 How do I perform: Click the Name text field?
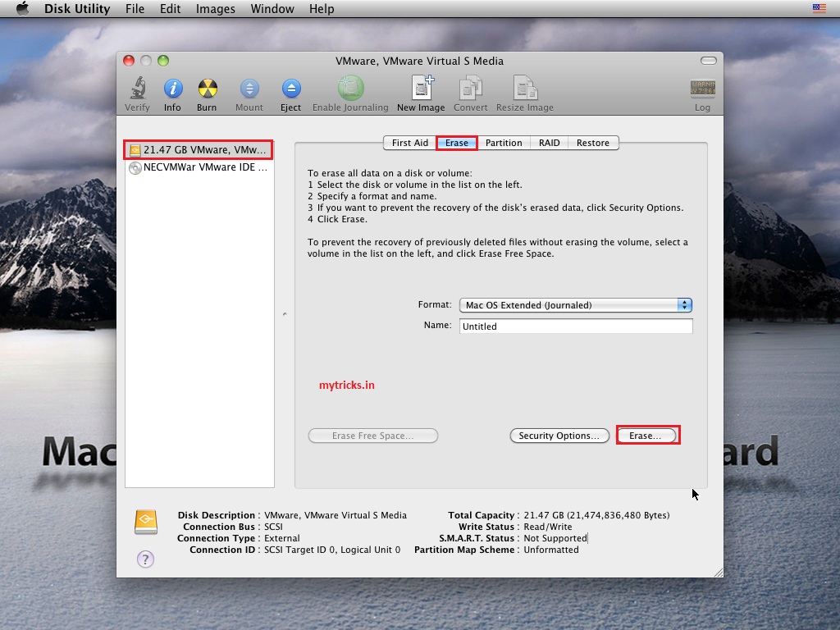[576, 326]
